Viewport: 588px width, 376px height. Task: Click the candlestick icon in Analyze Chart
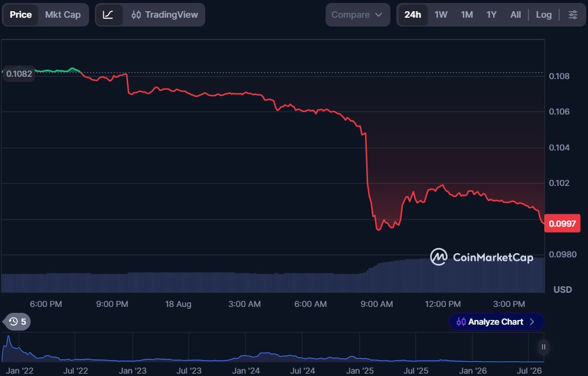point(461,322)
